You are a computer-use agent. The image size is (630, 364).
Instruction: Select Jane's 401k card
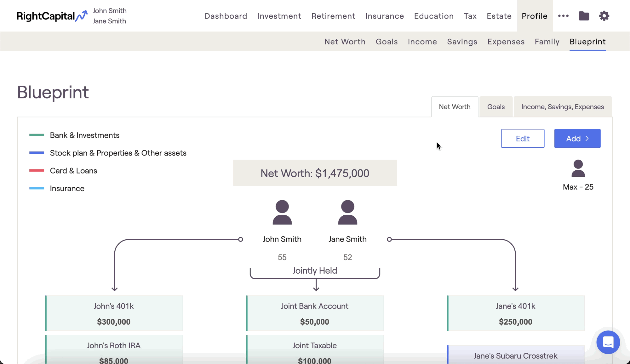pos(515,313)
